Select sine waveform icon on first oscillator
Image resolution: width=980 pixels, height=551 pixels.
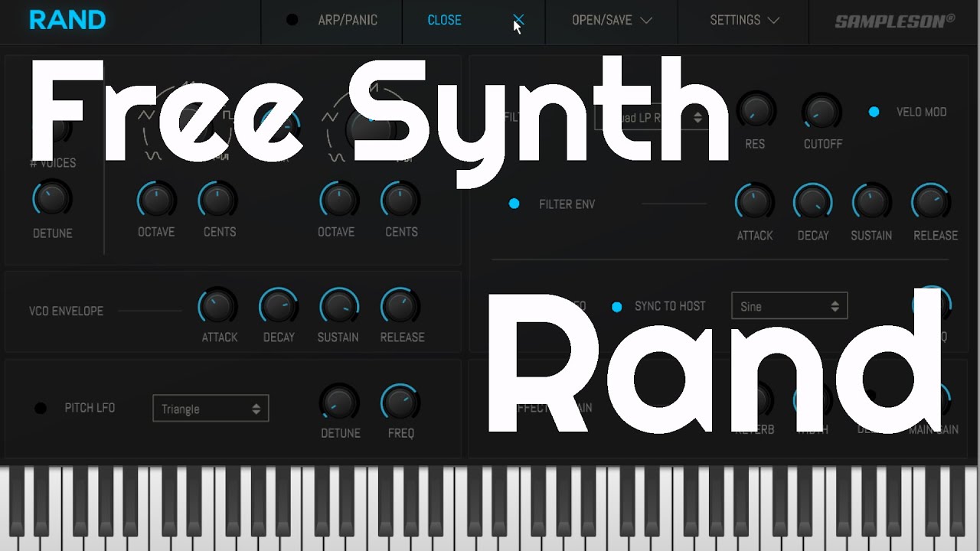point(153,155)
